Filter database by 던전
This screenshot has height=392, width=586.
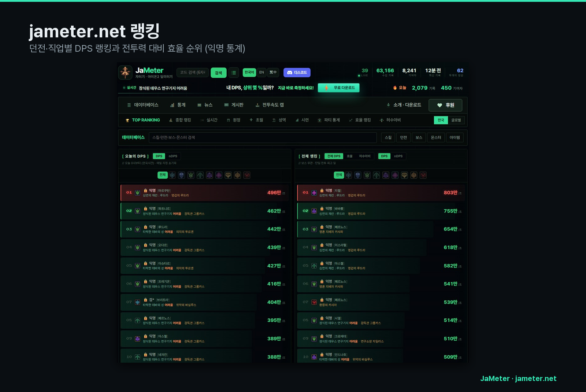pyautogui.click(x=404, y=137)
